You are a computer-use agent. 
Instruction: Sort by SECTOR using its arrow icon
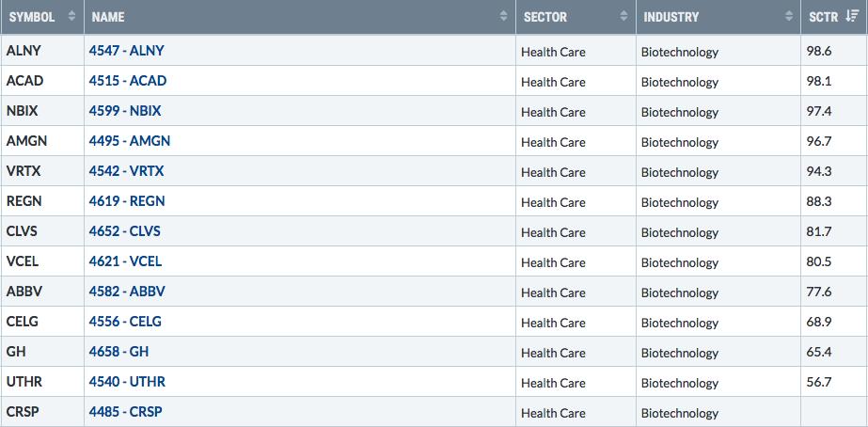[x=623, y=17]
